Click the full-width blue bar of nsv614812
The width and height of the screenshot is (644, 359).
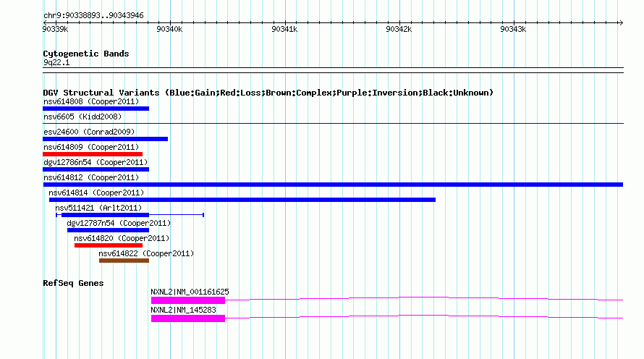click(x=333, y=185)
